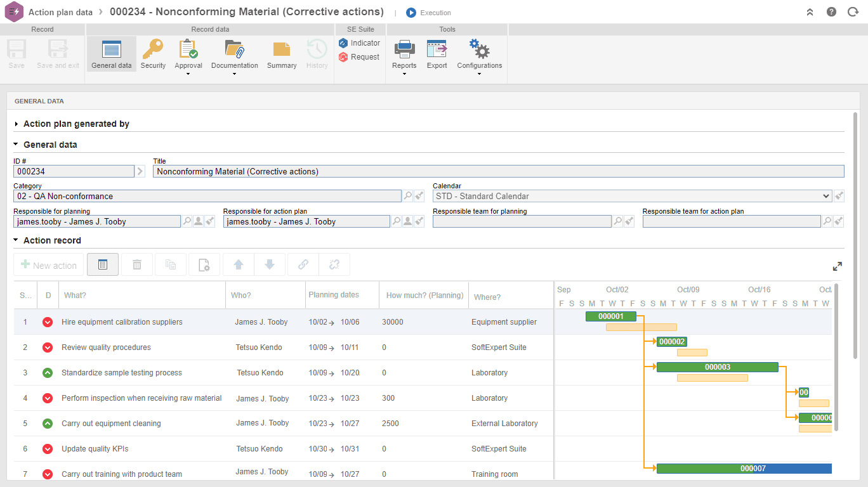
Task: Open the STD - Standard Calendar dropdown
Action: coord(825,196)
